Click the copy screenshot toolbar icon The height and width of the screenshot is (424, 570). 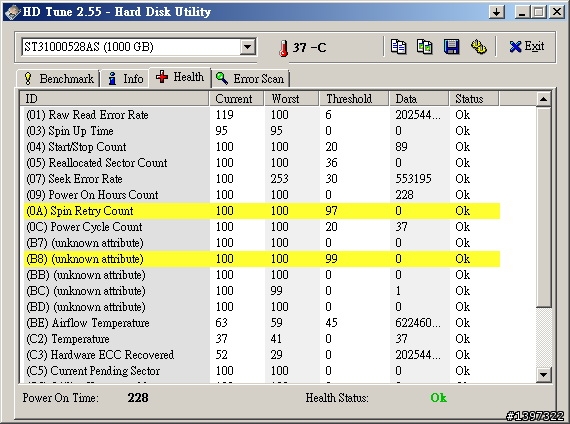coord(424,47)
